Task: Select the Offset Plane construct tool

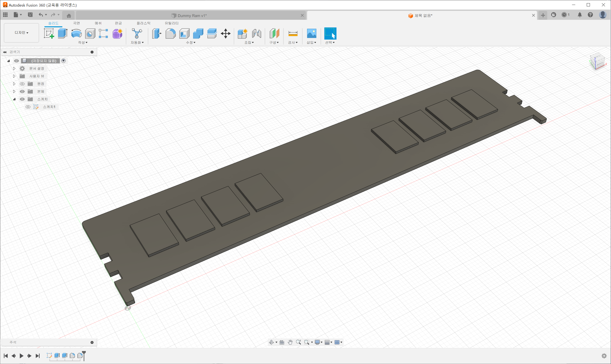Action: (274, 33)
